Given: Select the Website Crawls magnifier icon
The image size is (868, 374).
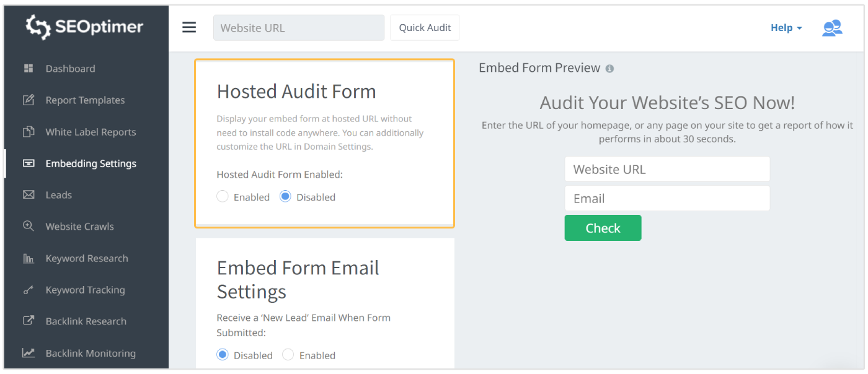Looking at the screenshot, I should coord(29,226).
